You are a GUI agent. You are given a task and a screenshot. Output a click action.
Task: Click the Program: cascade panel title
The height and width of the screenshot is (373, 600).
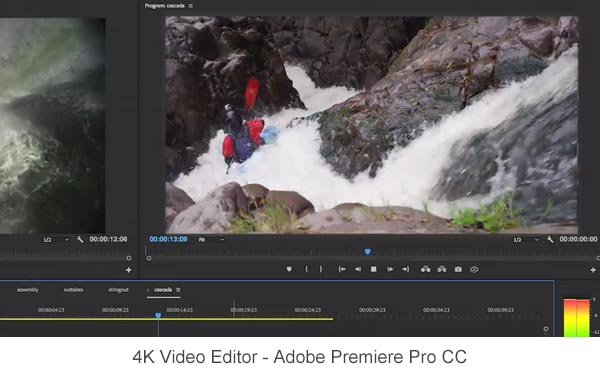pyautogui.click(x=165, y=6)
